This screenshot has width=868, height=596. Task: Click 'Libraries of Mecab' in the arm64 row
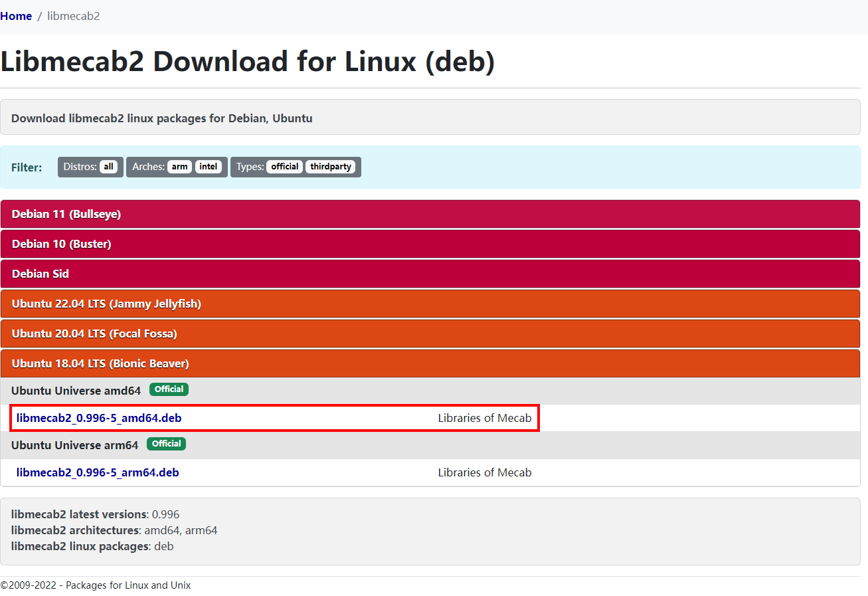click(x=485, y=472)
